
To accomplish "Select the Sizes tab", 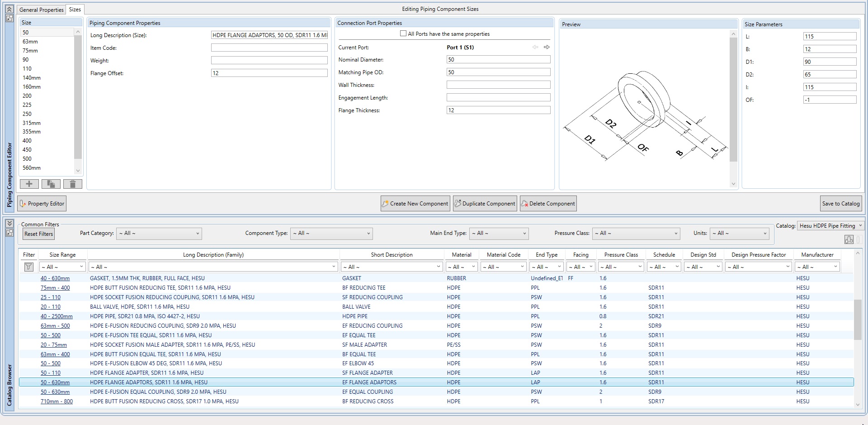I will click(x=75, y=10).
